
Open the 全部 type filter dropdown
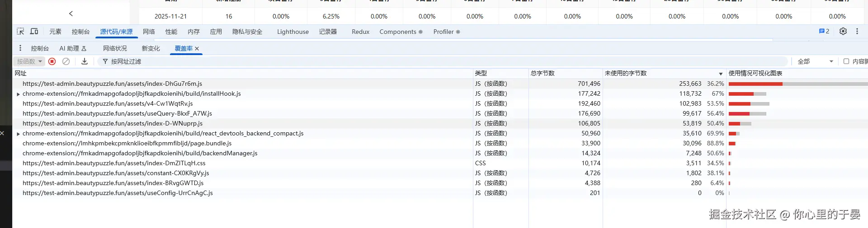point(816,61)
